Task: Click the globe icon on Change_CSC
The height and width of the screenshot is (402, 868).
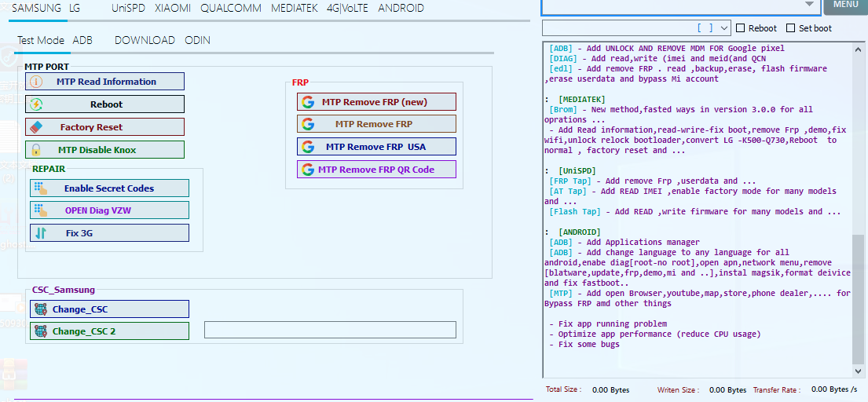Action: point(41,309)
